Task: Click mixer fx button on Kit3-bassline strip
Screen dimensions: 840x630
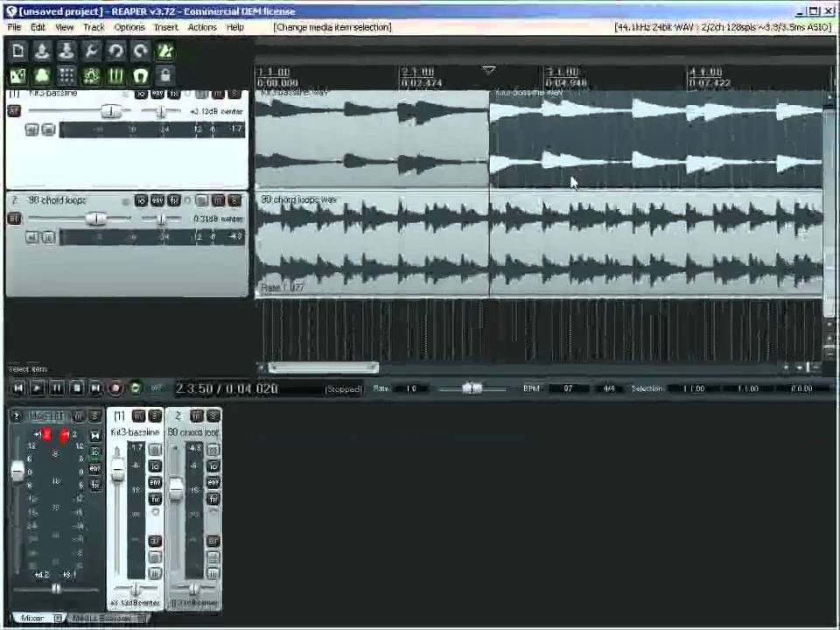Action: point(155,499)
